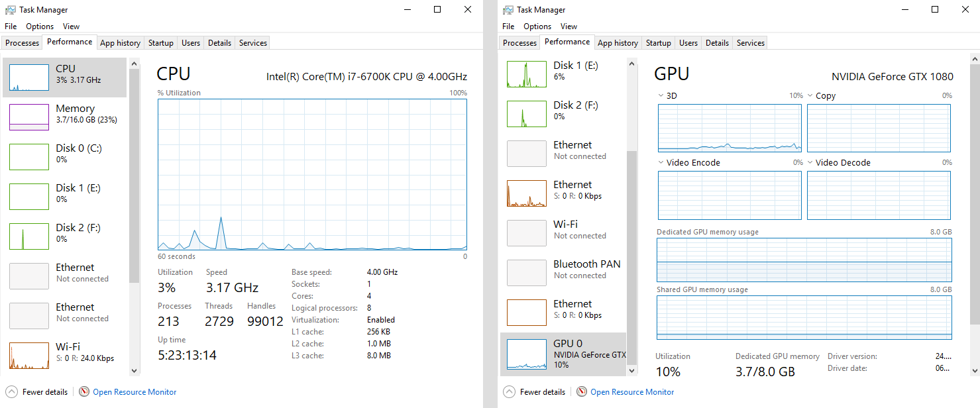Click dedicated GPU memory value 3.7/8.0 GB
980x408 pixels.
click(x=765, y=372)
